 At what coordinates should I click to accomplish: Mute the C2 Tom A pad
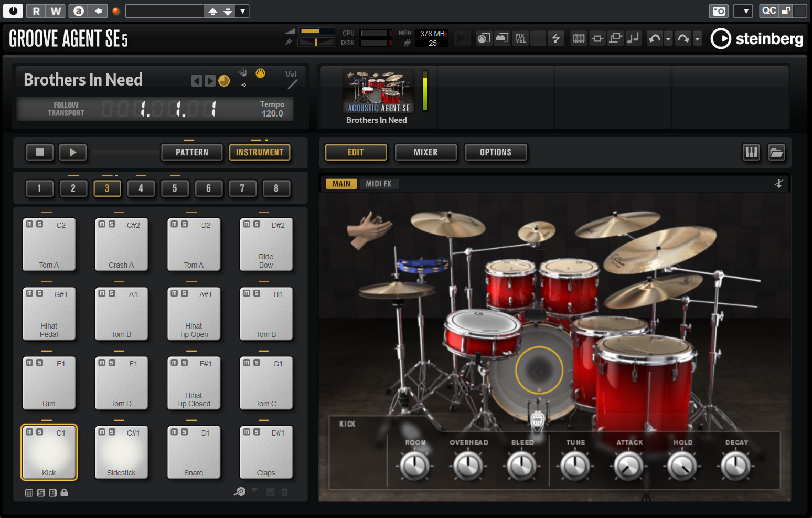pyautogui.click(x=30, y=224)
